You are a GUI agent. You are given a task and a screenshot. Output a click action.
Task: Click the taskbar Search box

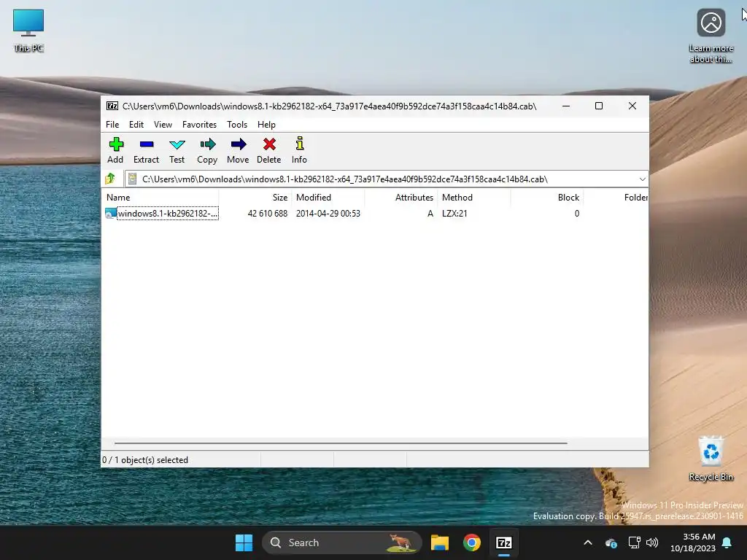342,542
